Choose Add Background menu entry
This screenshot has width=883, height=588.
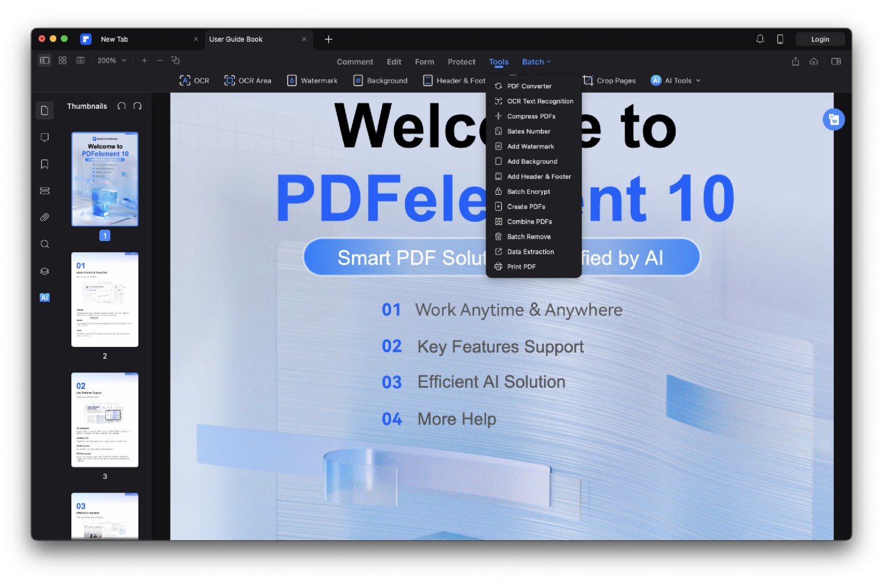pos(534,162)
